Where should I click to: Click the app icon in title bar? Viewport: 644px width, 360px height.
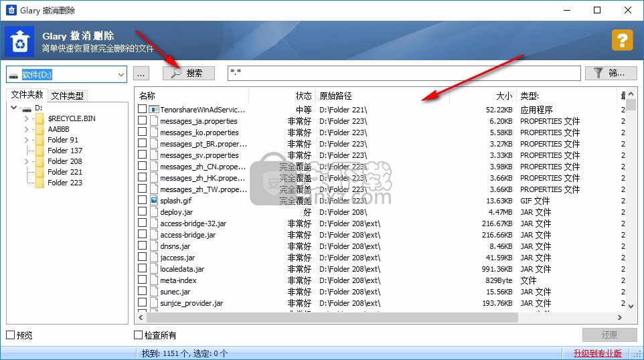click(11, 10)
